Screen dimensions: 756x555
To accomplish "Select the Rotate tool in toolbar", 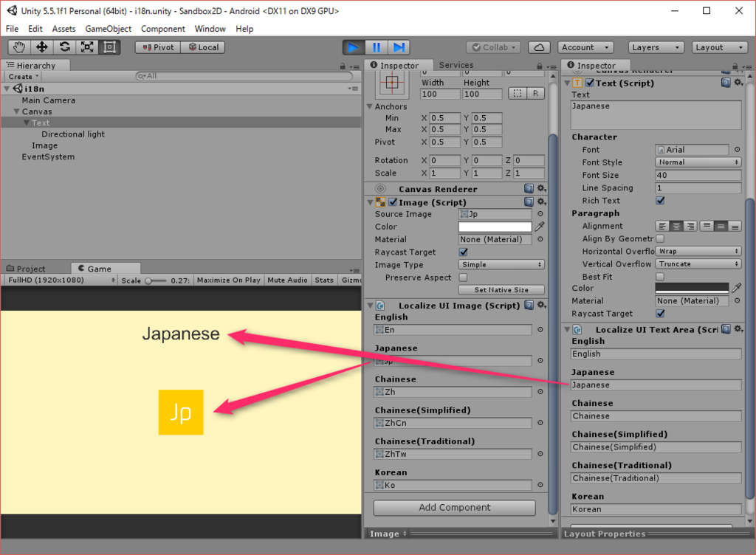I will coord(65,47).
